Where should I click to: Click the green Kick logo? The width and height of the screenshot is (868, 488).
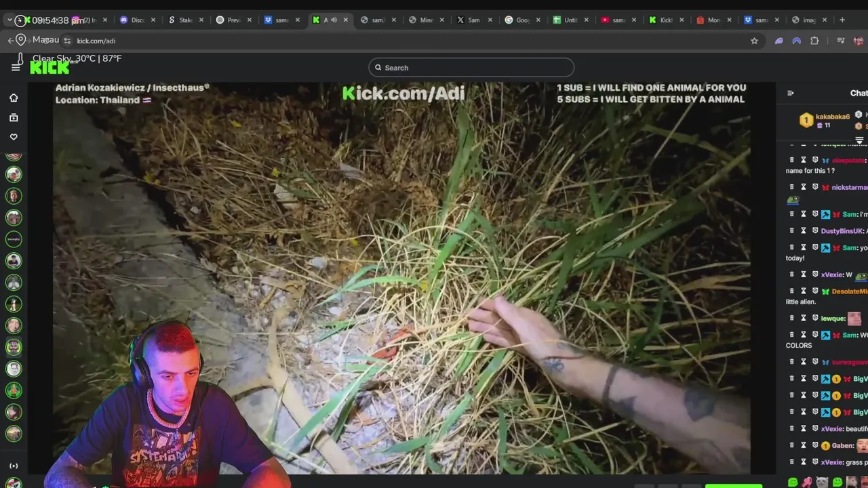[x=50, y=67]
